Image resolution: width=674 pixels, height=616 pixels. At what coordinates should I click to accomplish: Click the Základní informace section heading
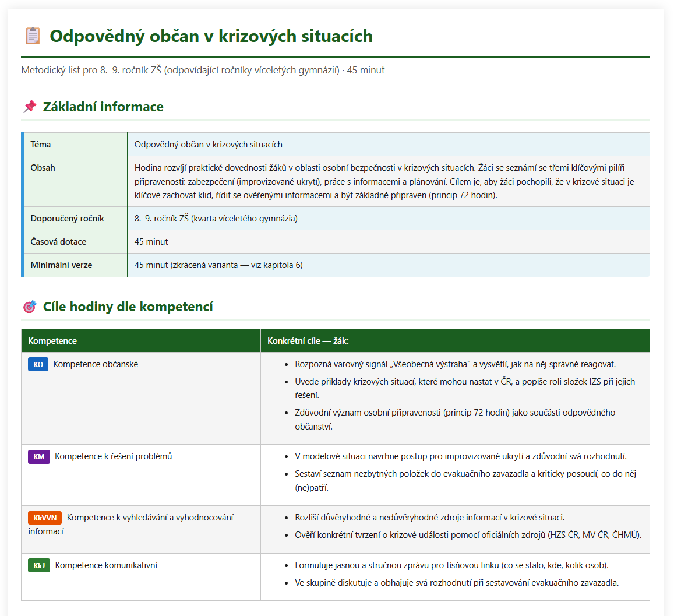[x=103, y=107]
